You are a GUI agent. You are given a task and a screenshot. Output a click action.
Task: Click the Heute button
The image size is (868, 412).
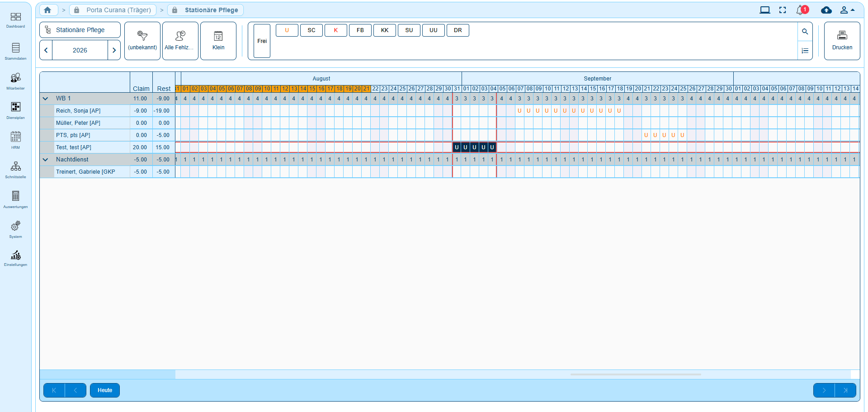pyautogui.click(x=105, y=390)
